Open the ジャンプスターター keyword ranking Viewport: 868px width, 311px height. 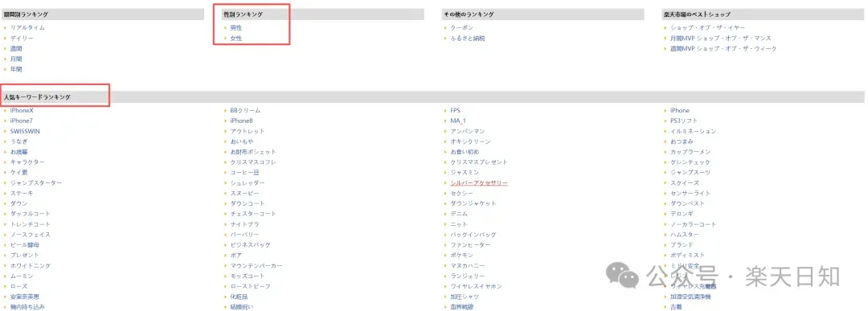coord(36,183)
